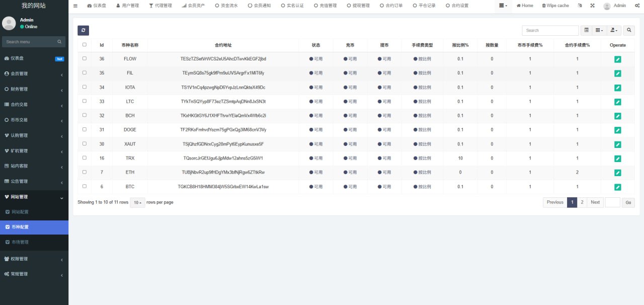The width and height of the screenshot is (644, 305).
Task: Expand the 会员管理 sidebar menu
Action: tap(34, 74)
